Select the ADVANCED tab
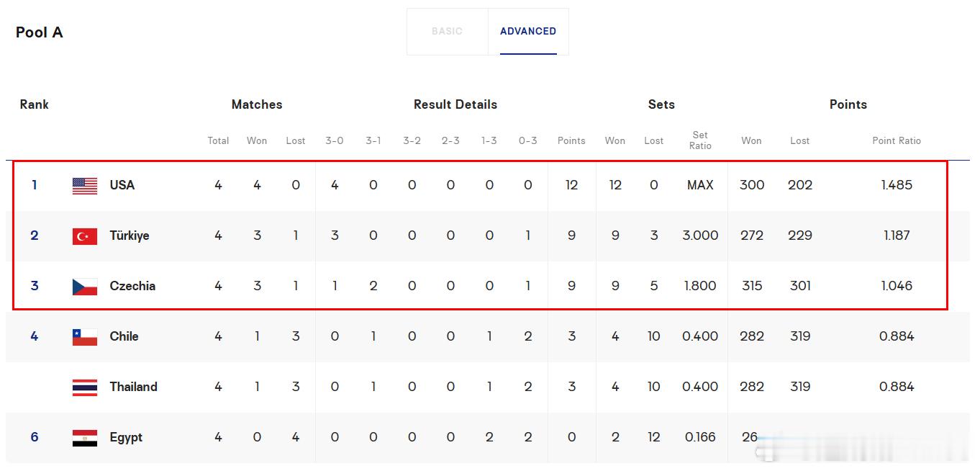This screenshot has width=980, height=471. [528, 31]
